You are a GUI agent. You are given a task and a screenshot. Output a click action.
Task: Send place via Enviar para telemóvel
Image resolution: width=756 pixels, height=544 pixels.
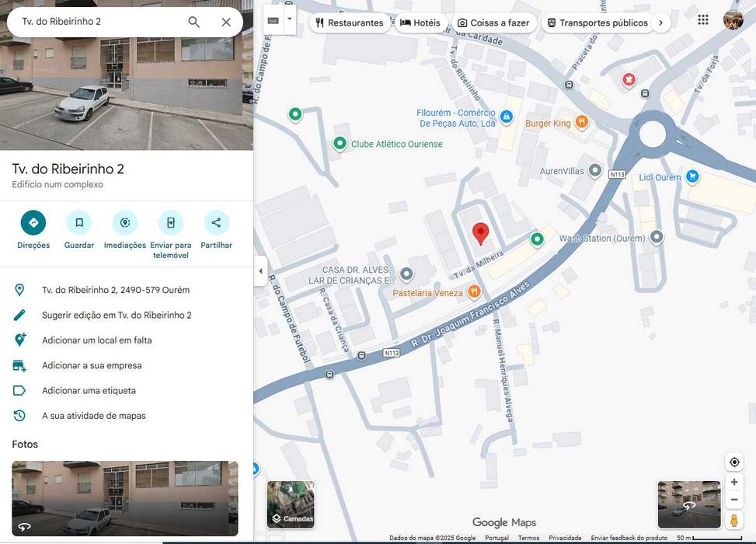[x=171, y=235]
